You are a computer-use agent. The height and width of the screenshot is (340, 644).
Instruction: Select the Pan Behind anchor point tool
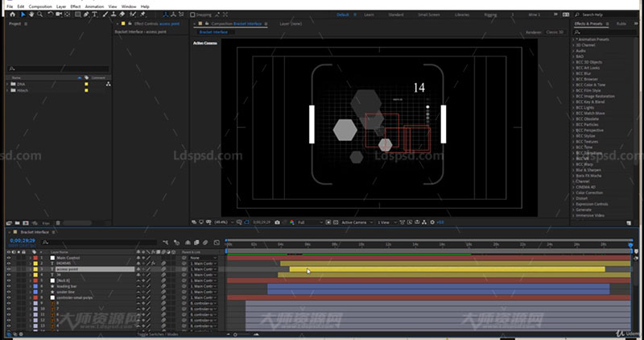click(x=67, y=15)
